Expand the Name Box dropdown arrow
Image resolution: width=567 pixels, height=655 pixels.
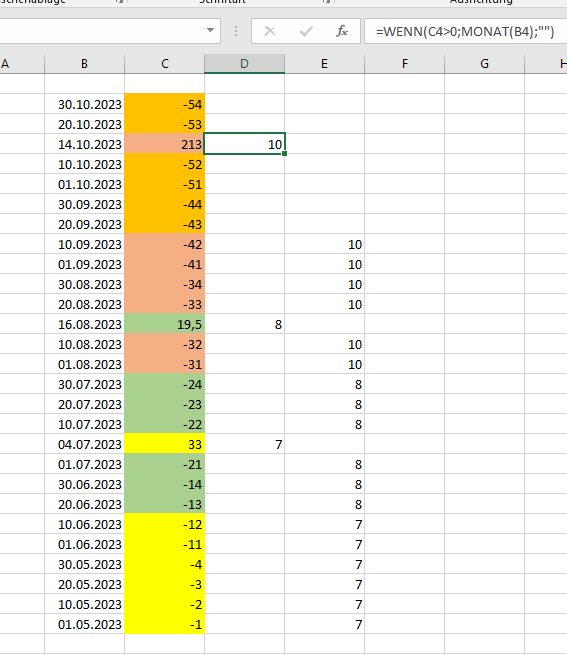click(x=211, y=30)
